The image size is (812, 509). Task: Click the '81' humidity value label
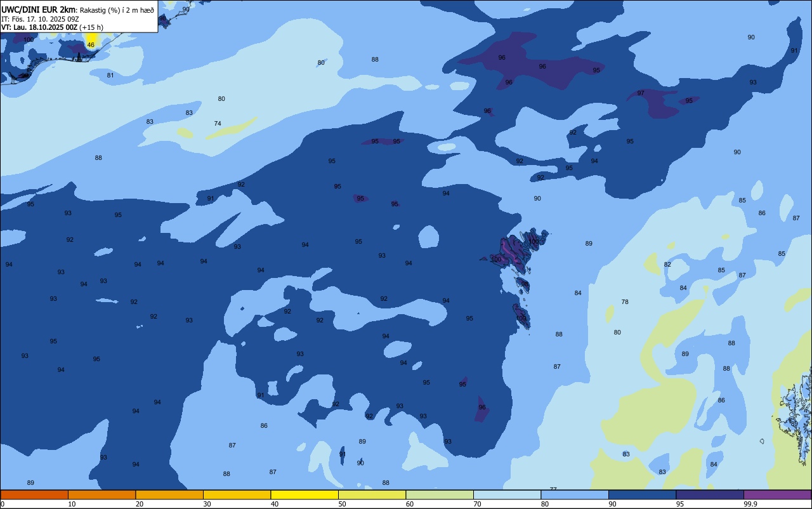110,76
